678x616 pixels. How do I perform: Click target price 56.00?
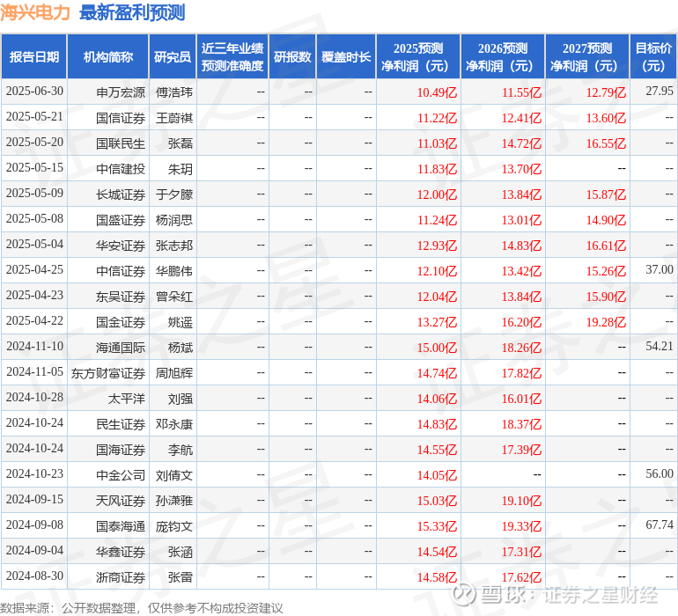pos(660,473)
